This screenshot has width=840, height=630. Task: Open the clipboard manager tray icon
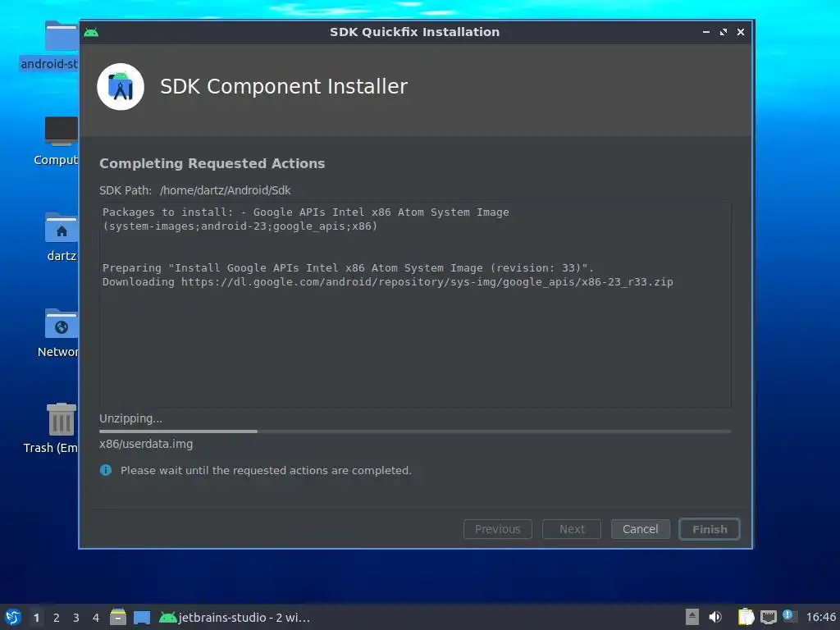[746, 617]
